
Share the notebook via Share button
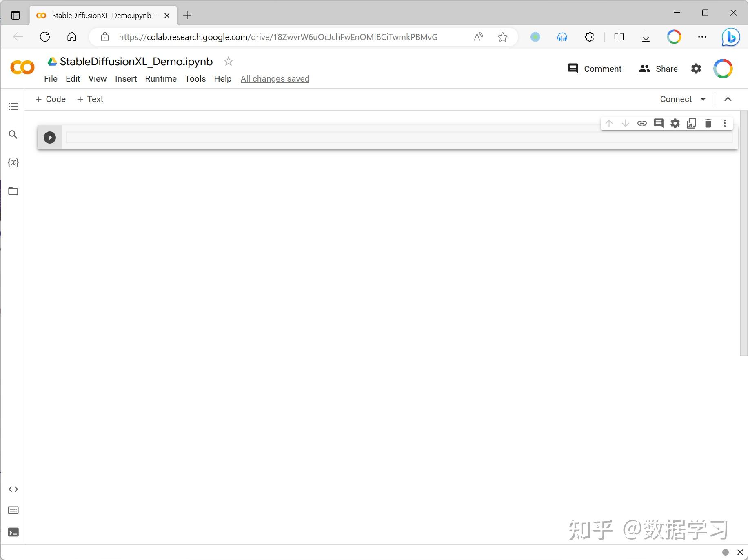click(658, 69)
